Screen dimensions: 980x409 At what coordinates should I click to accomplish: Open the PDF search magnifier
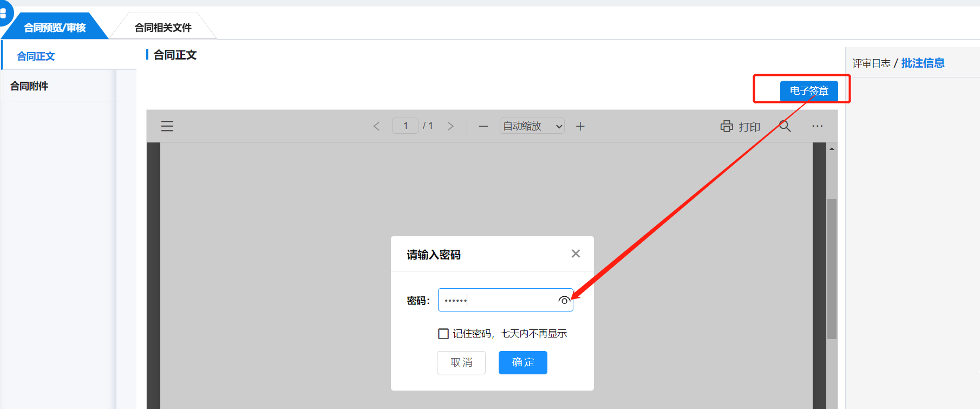point(785,126)
